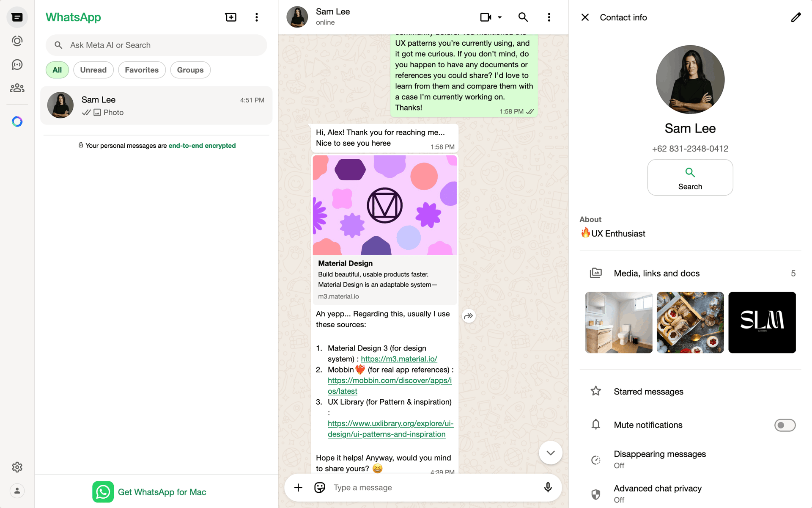This screenshot has height=508, width=812.
Task: Open the emoji and sticker picker
Action: pos(320,488)
